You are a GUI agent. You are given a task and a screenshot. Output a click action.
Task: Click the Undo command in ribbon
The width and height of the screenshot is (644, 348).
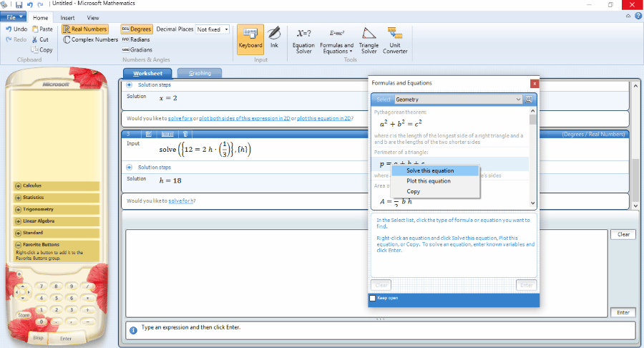(x=16, y=29)
